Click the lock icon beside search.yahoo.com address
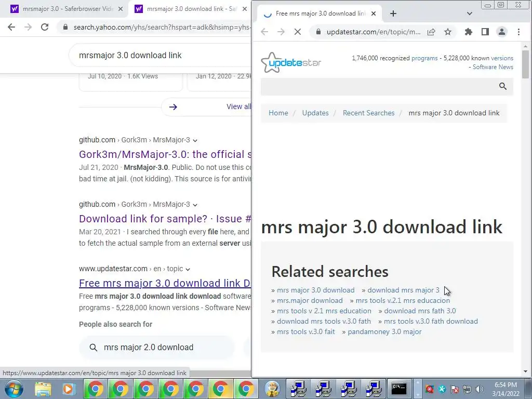This screenshot has width=532, height=399. pos(65,27)
